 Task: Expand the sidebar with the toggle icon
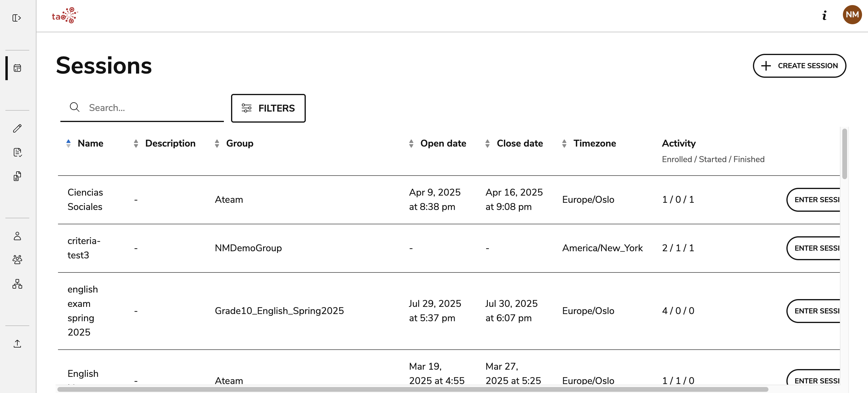point(17,18)
